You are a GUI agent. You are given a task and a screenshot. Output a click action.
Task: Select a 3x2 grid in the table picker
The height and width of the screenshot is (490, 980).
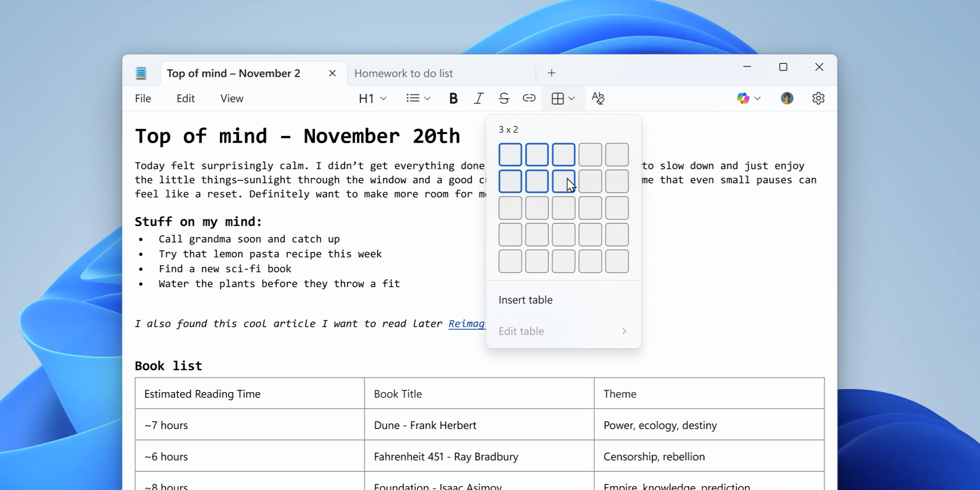(563, 181)
